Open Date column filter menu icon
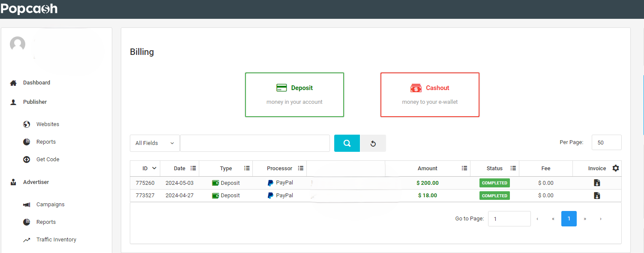 pos(193,169)
